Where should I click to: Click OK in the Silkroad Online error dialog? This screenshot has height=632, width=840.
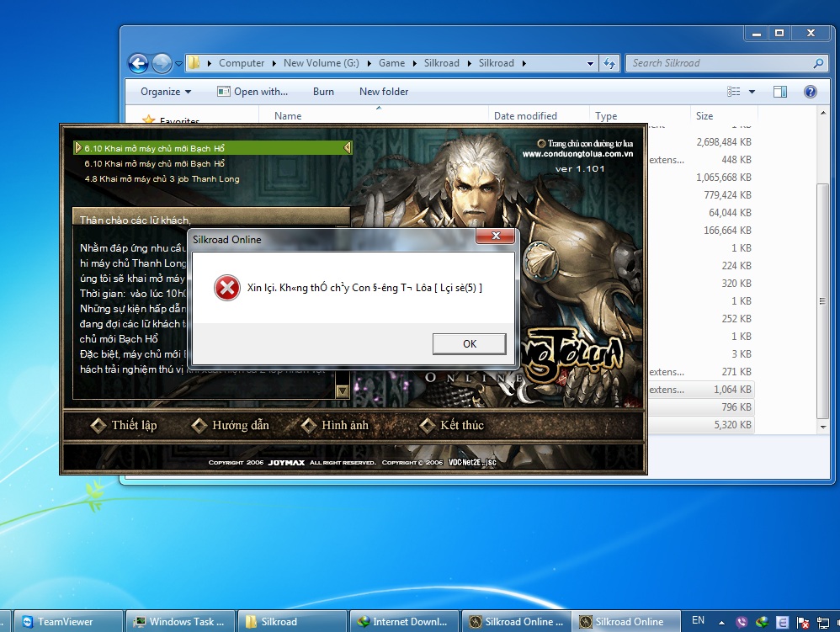[x=470, y=344]
